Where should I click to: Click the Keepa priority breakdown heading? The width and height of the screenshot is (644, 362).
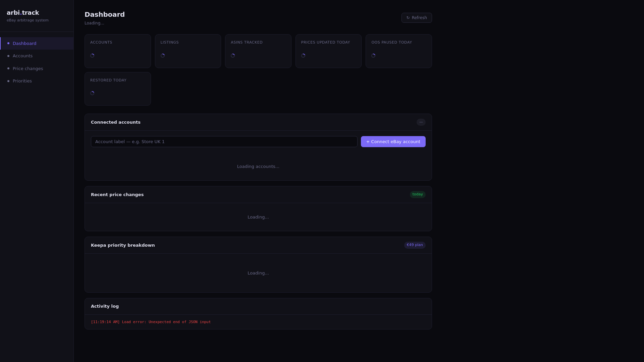(x=123, y=245)
